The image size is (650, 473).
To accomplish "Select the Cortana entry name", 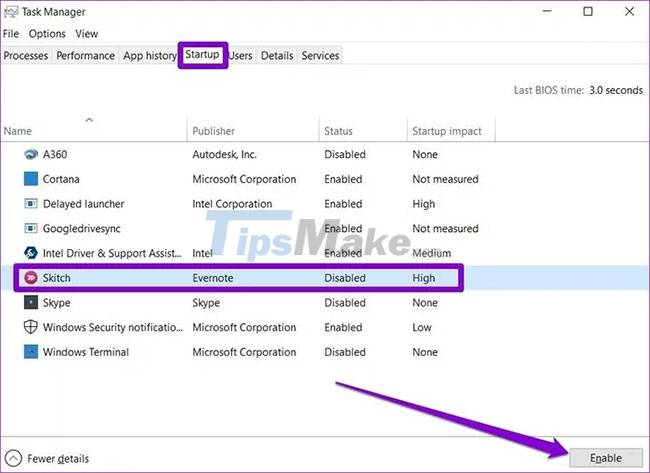I will [61, 179].
